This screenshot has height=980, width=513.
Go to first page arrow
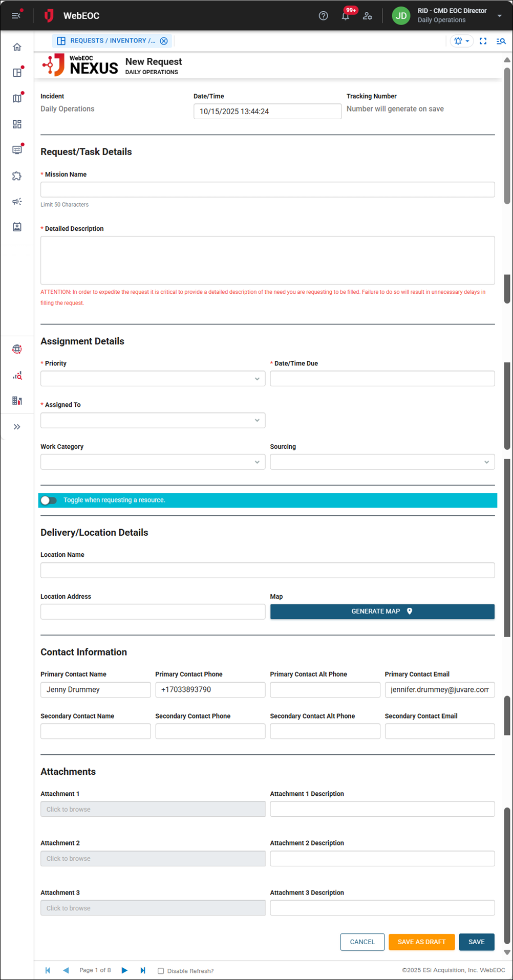tap(48, 970)
